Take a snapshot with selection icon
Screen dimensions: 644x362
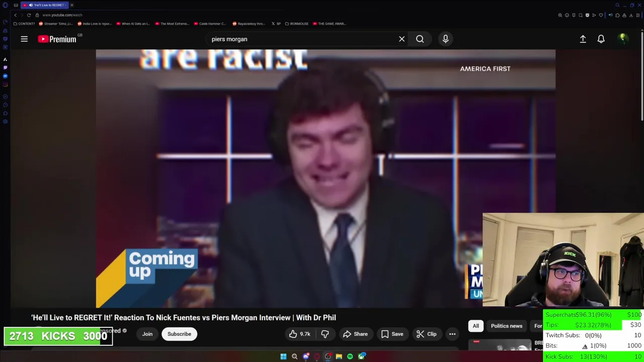click(x=581, y=15)
